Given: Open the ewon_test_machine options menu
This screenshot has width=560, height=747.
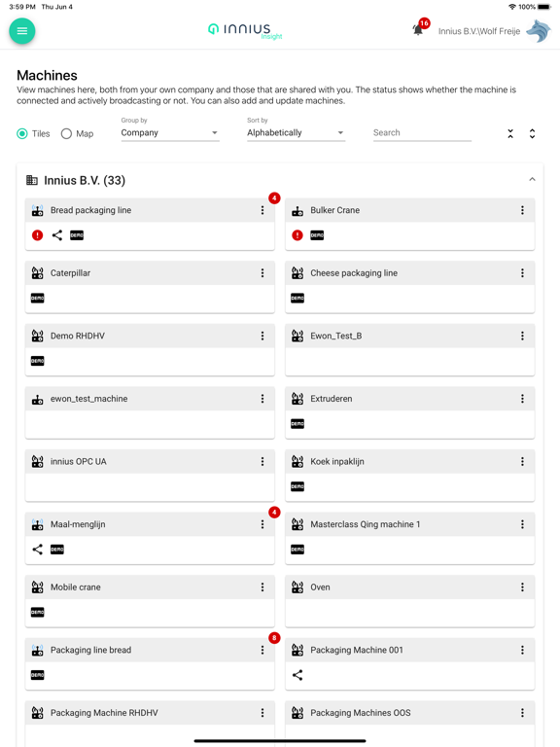Looking at the screenshot, I should (262, 399).
